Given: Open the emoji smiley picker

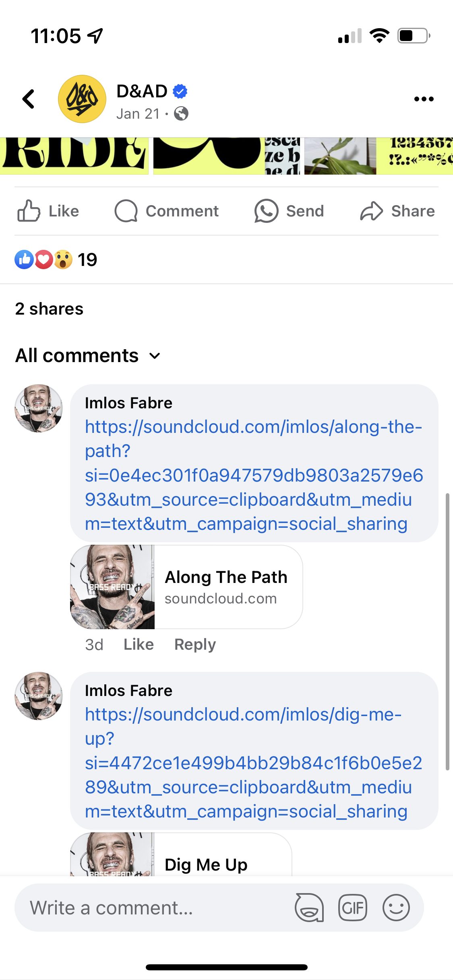Looking at the screenshot, I should 396,908.
